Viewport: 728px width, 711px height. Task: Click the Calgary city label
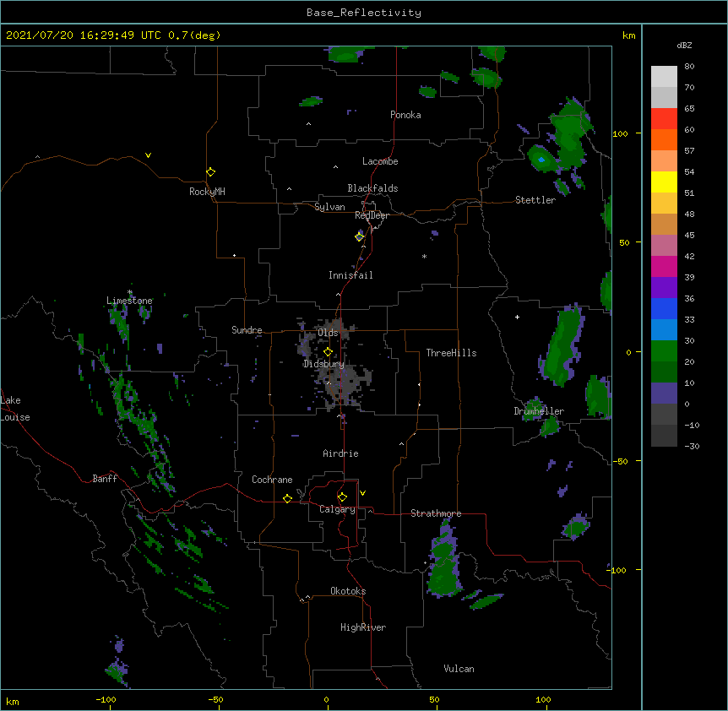[x=337, y=509]
